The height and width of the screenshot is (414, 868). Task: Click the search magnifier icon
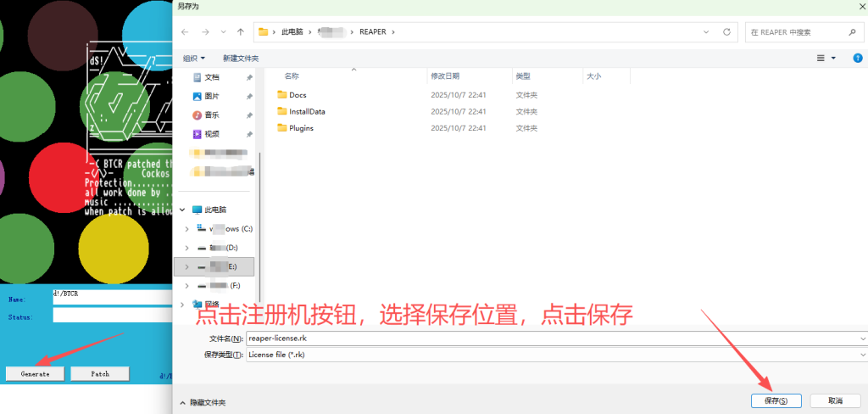(x=852, y=32)
